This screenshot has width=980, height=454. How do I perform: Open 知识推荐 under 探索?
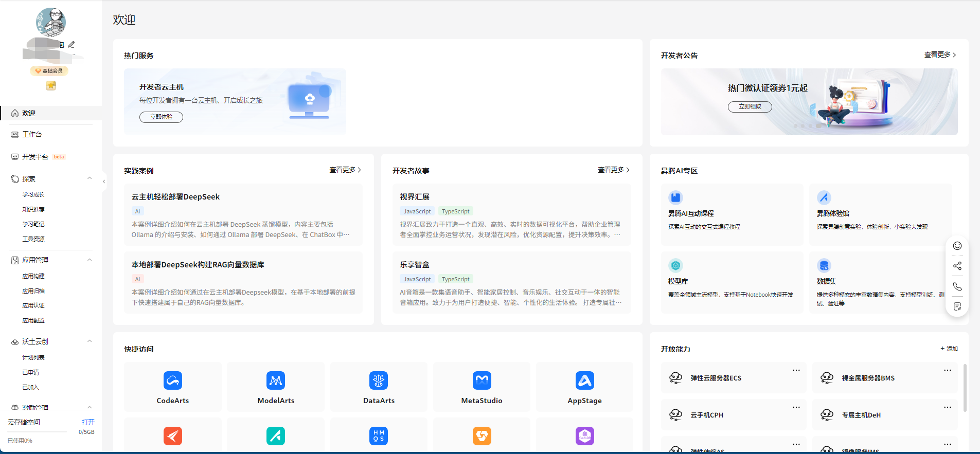(33, 209)
